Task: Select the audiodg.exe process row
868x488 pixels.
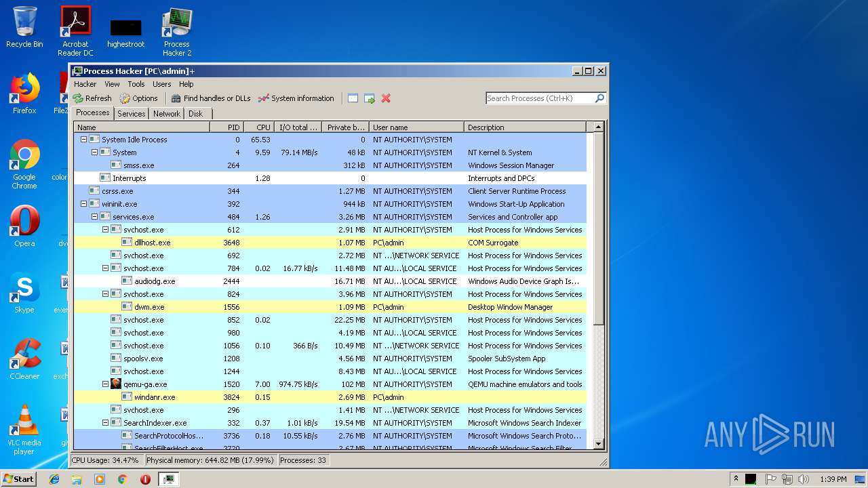Action: click(x=330, y=281)
